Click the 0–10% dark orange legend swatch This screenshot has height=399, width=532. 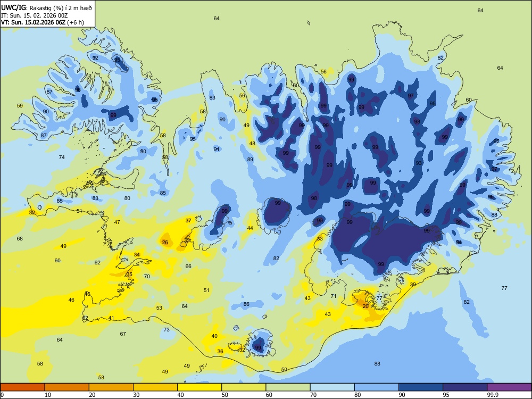pos(22,387)
